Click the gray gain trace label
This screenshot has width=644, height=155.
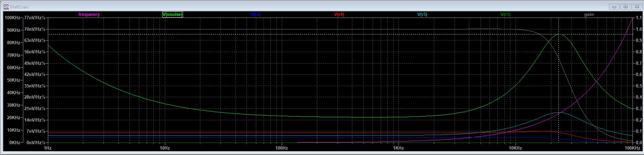pyautogui.click(x=589, y=15)
